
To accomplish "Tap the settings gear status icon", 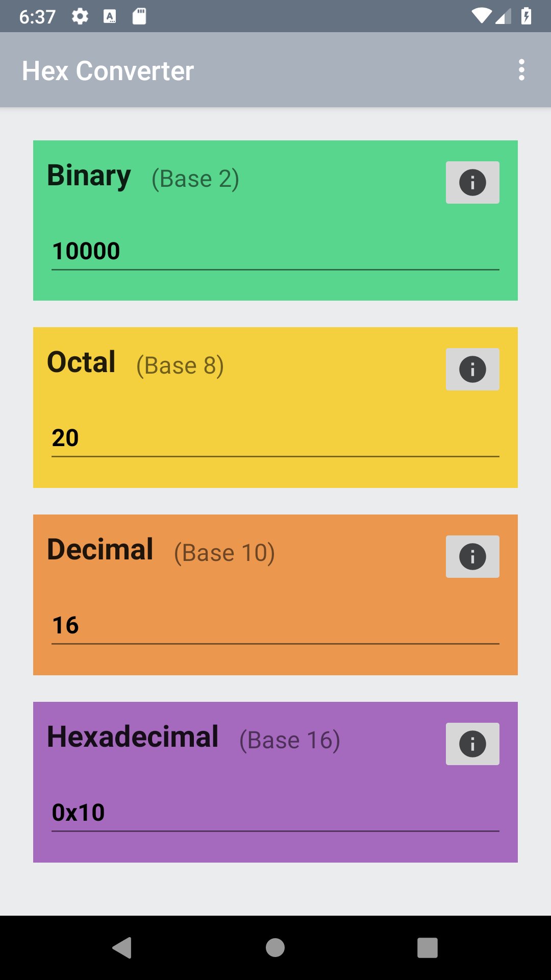I will tap(80, 16).
